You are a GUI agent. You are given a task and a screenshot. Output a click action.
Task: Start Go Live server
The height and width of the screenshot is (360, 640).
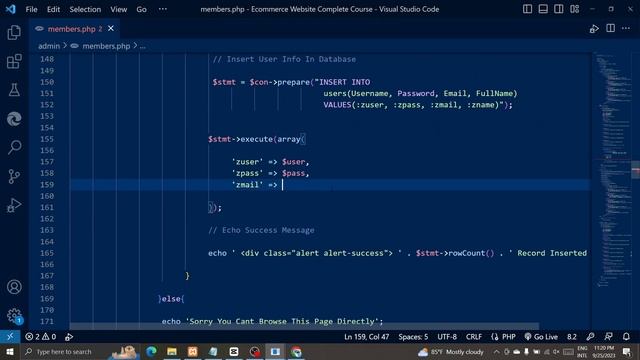[541, 337]
